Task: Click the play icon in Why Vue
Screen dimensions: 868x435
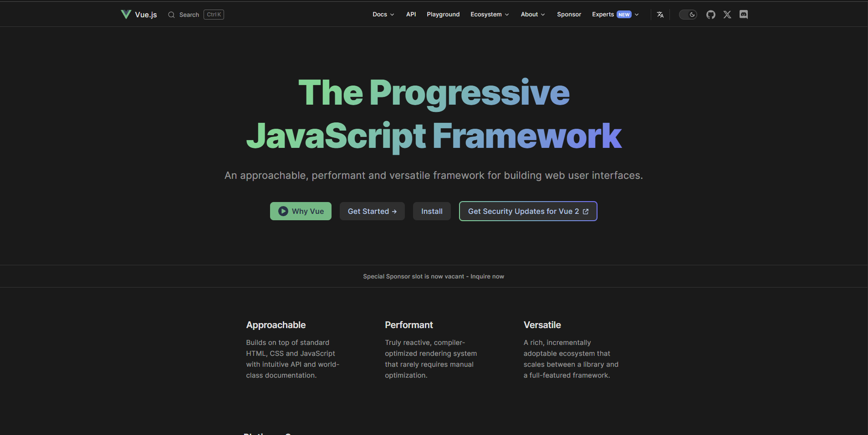Action: tap(283, 211)
